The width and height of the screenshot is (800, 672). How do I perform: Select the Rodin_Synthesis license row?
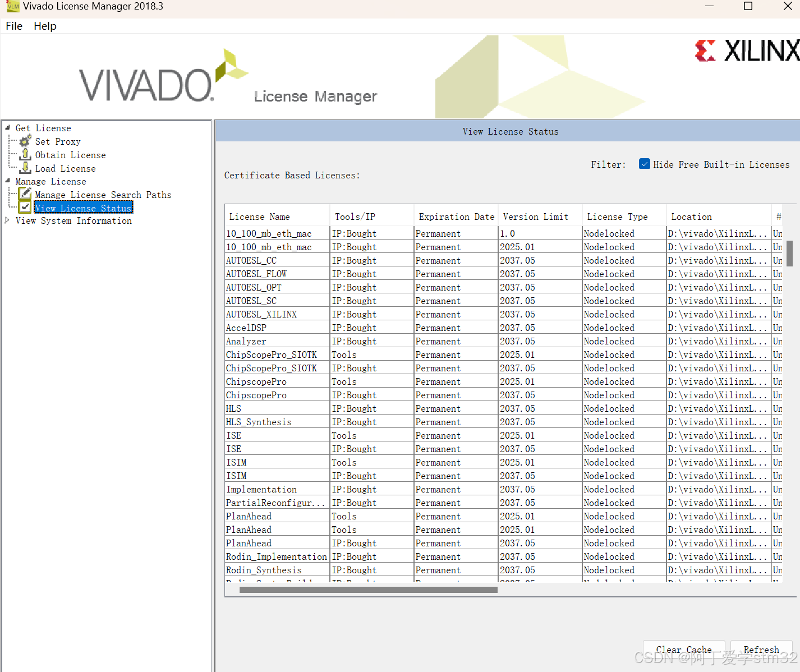(504, 570)
